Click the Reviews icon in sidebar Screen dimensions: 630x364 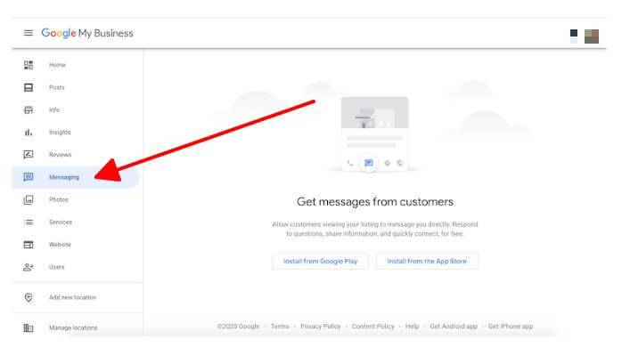coord(29,155)
